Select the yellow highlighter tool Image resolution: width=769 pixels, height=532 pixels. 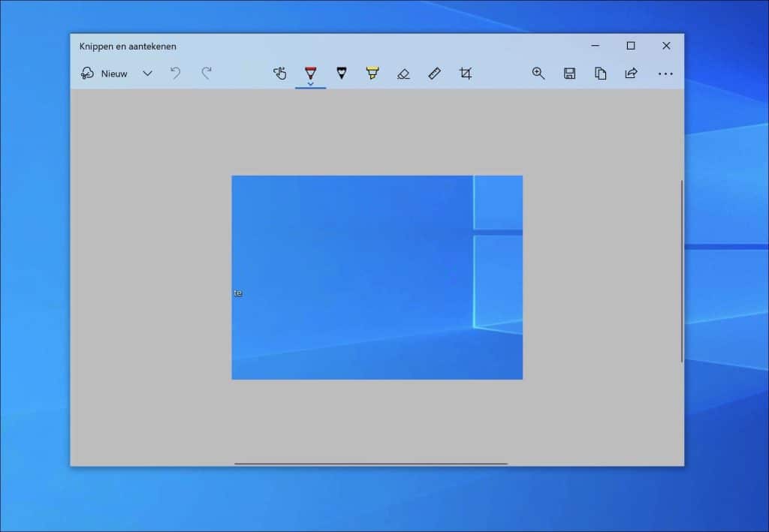tap(372, 74)
